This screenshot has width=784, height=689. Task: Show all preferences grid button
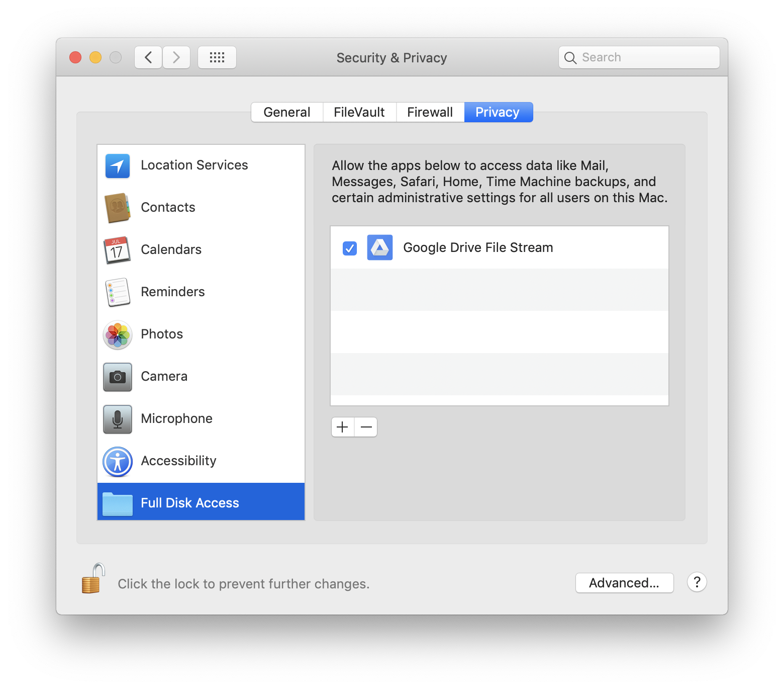(217, 57)
